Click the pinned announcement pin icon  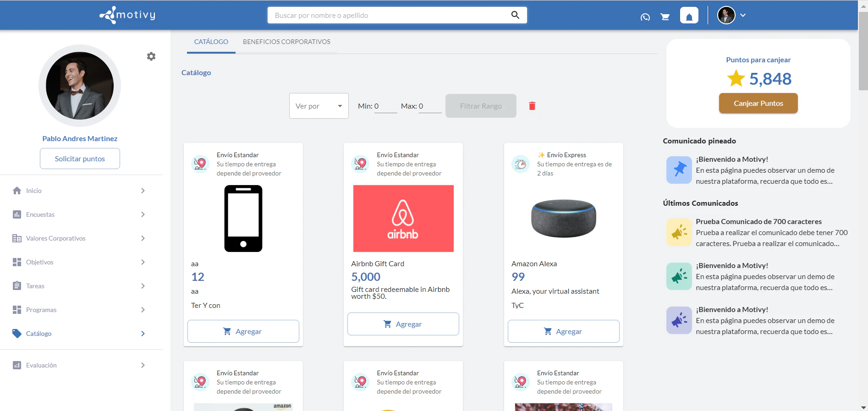(x=679, y=170)
